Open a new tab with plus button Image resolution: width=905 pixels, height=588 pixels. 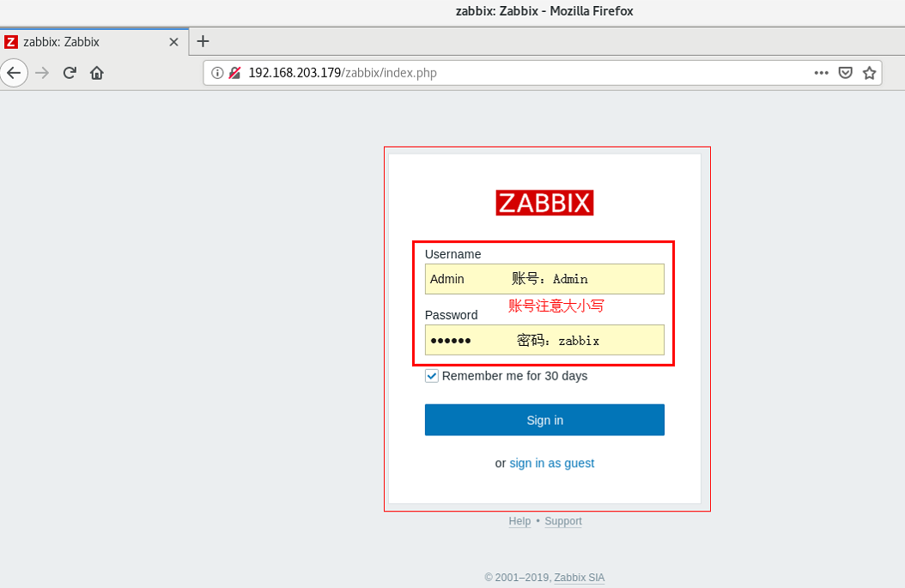203,41
